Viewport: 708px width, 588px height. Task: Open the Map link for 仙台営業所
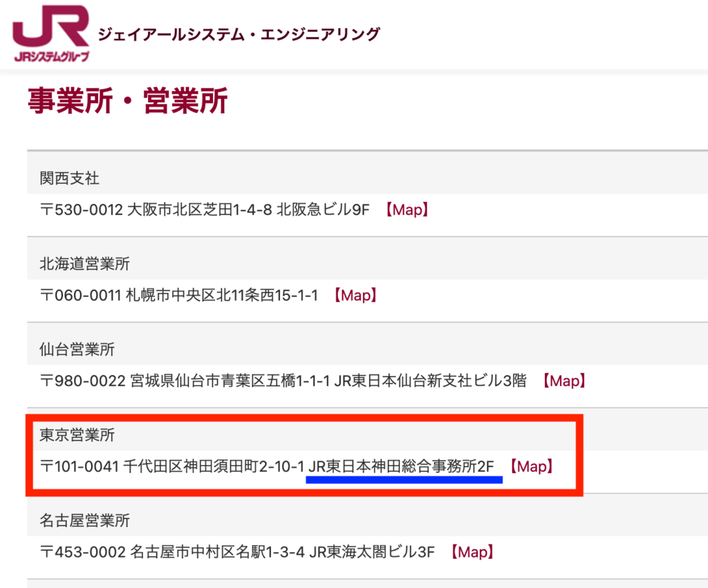564,381
